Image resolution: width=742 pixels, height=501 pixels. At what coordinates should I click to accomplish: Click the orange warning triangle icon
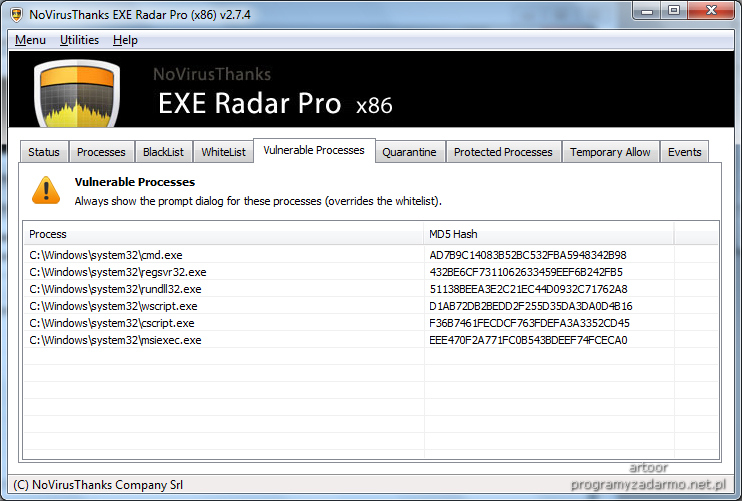[x=46, y=190]
